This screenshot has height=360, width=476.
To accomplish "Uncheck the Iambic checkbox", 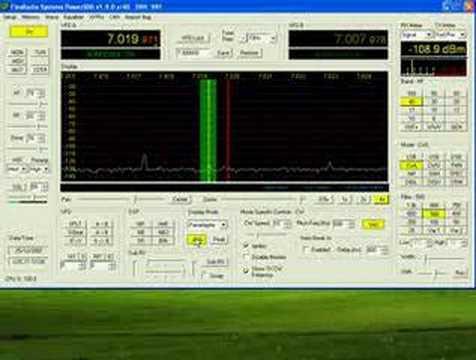I will coord(246,246).
